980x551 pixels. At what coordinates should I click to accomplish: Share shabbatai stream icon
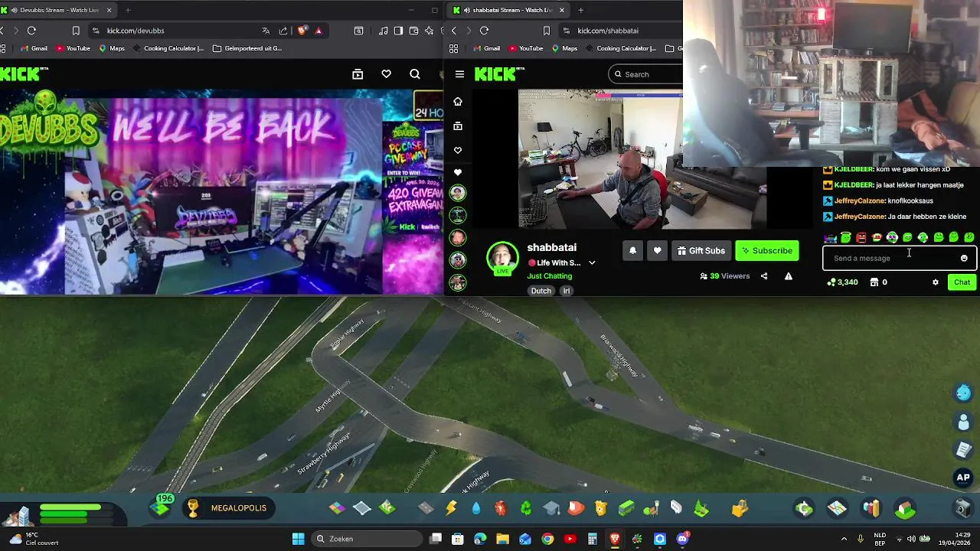[764, 276]
